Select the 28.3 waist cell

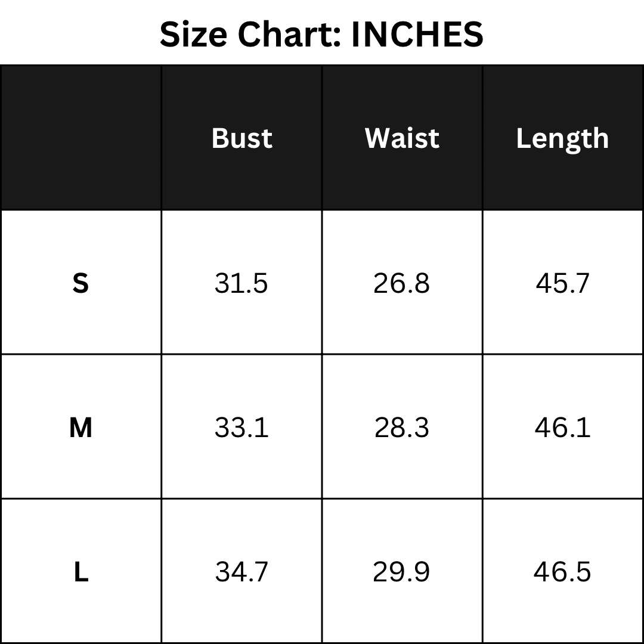coord(401,428)
